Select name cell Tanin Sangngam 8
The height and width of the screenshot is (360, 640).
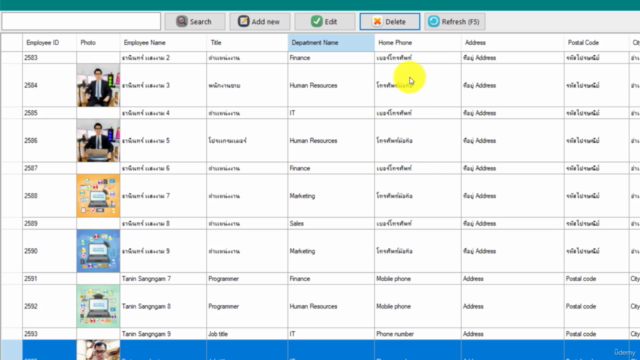[x=163, y=306]
